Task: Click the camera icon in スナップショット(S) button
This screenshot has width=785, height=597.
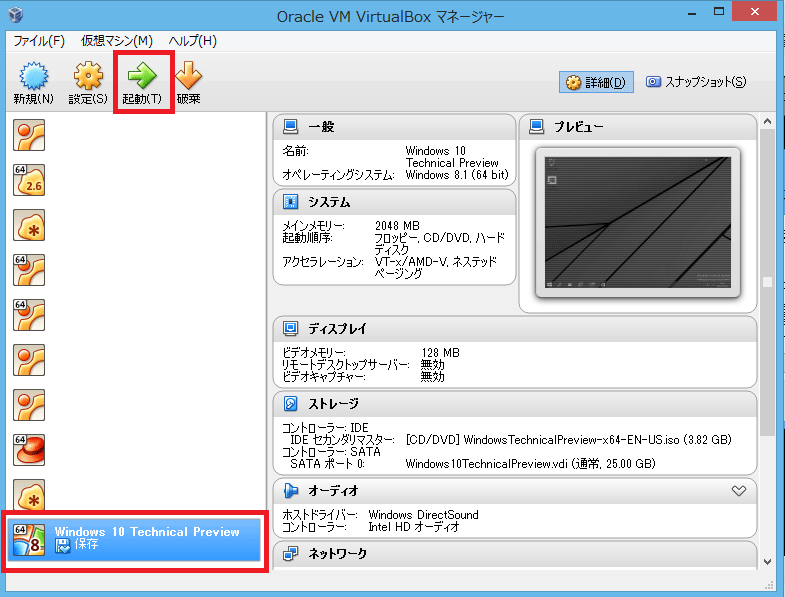Action: 653,82
